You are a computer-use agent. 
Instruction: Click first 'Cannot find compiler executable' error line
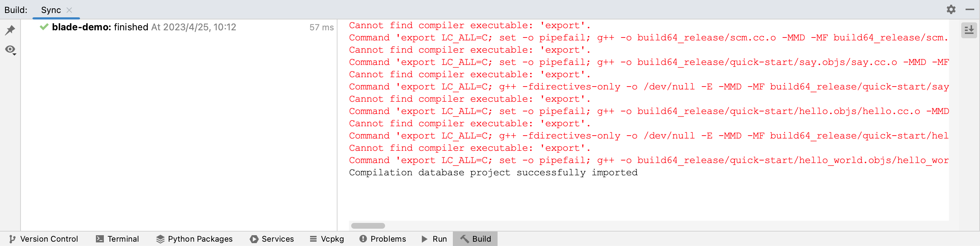tap(469, 26)
